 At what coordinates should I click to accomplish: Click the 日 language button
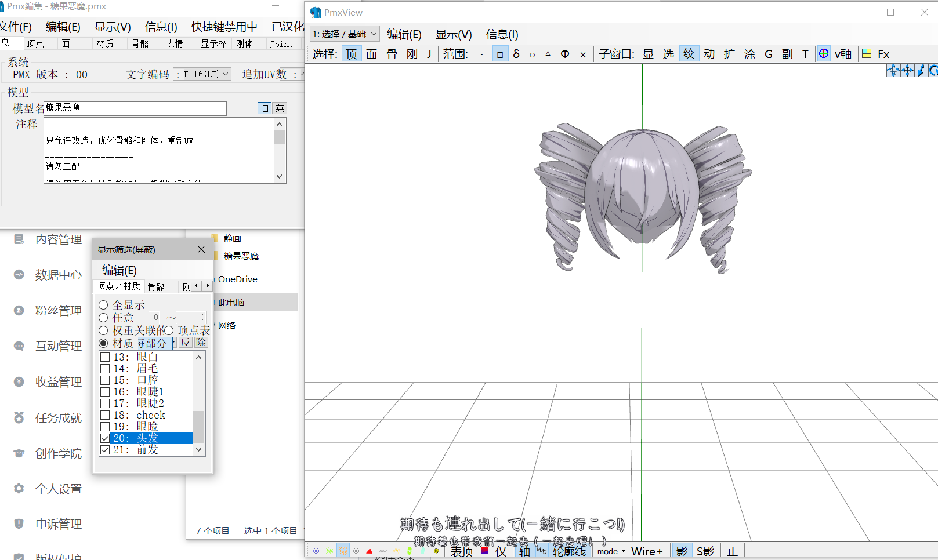point(265,108)
